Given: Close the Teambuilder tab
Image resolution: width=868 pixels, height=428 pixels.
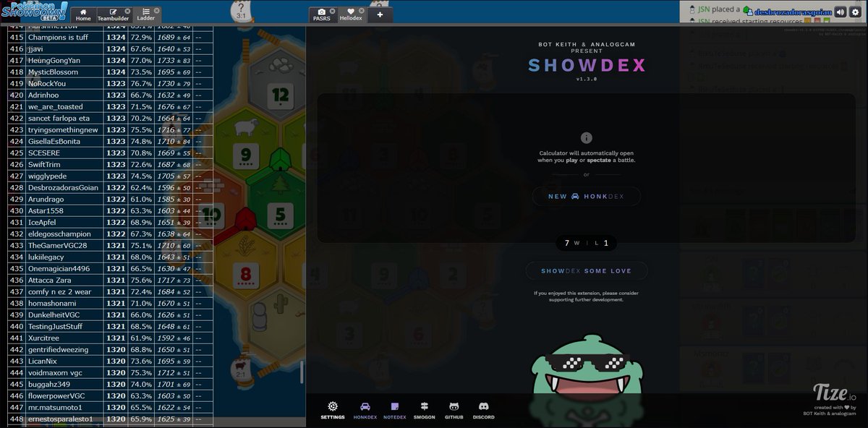Looking at the screenshot, I should coord(127,11).
